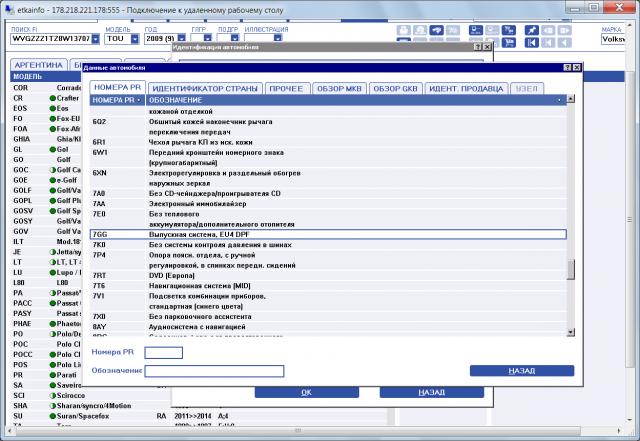Image resolution: width=640 pixels, height=441 pixels.
Task: Select row 6W1 Передний кронштейн номерного знака
Action: [328, 158]
